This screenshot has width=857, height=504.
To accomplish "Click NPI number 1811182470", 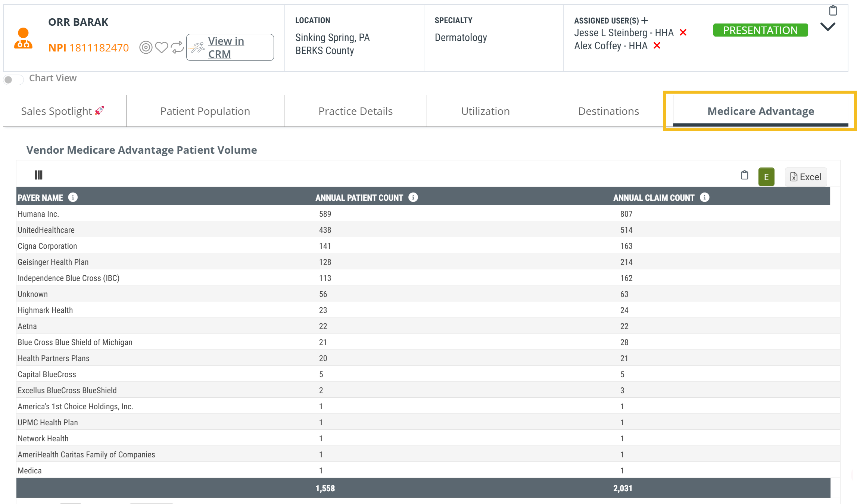I will [99, 48].
